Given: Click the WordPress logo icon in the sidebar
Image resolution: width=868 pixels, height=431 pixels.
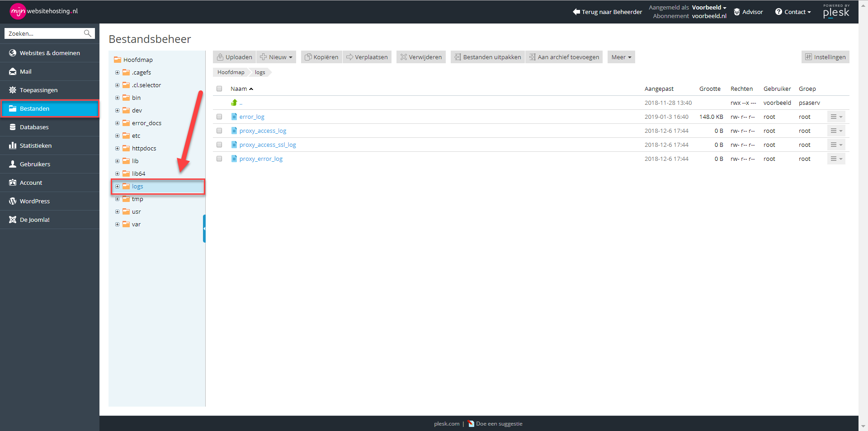Looking at the screenshot, I should (13, 201).
